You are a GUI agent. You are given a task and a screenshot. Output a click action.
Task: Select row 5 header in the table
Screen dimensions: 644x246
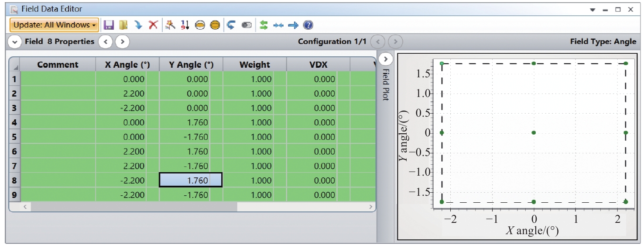[14, 137]
